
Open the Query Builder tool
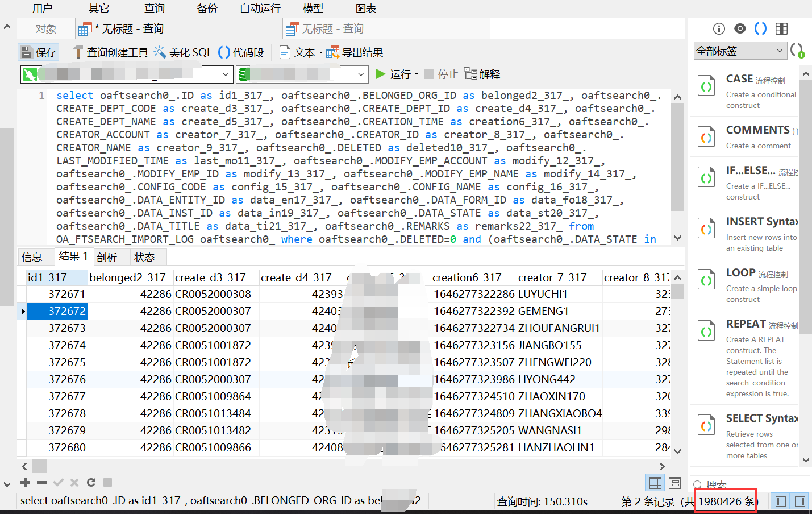pyautogui.click(x=110, y=52)
